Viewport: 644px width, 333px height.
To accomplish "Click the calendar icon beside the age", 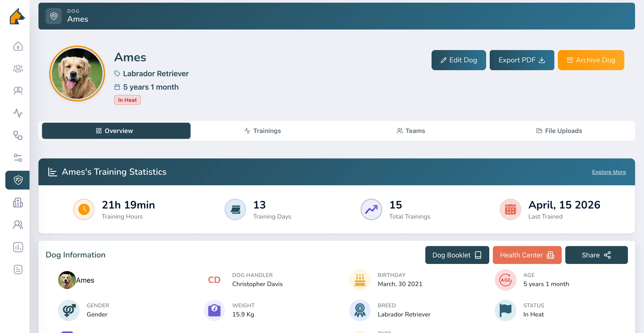I will [117, 87].
